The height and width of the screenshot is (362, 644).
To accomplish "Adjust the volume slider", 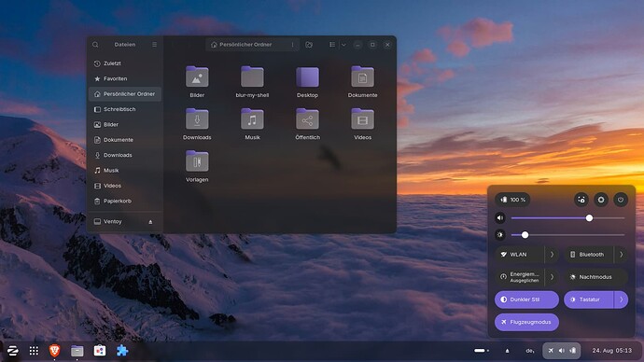I will coord(568,218).
